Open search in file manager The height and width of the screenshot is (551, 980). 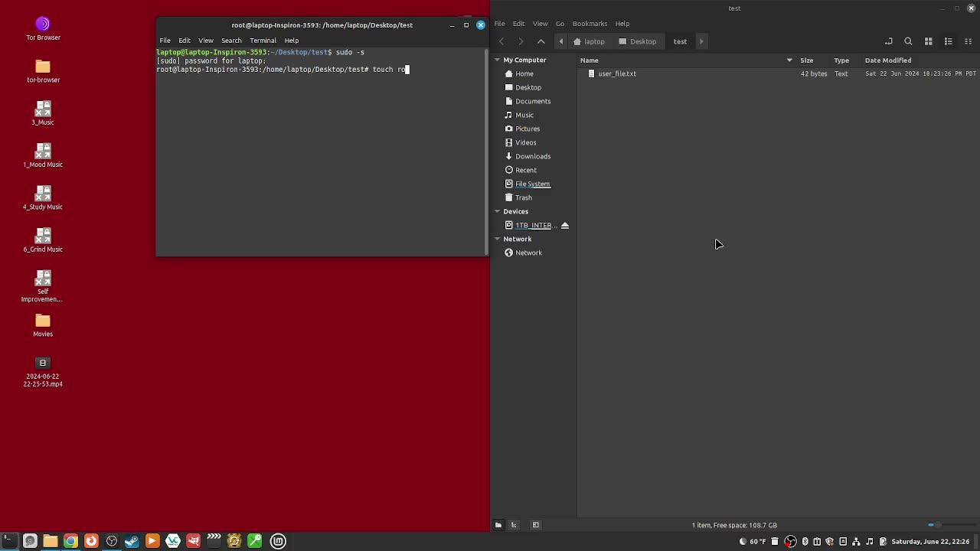[908, 41]
